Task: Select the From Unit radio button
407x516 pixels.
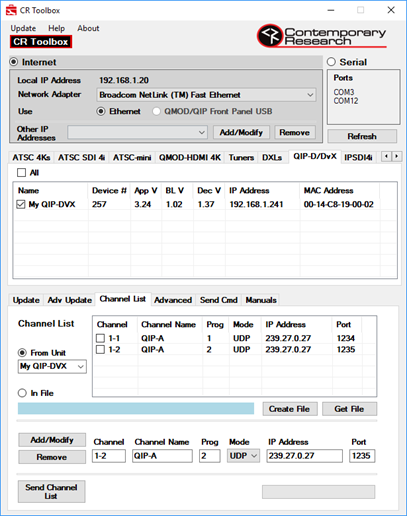Action: pos(22,353)
